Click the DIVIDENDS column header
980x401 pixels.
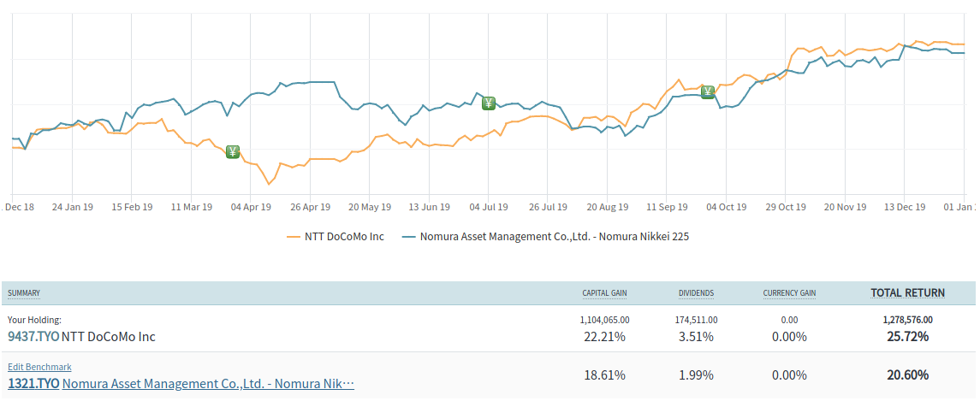pos(696,293)
